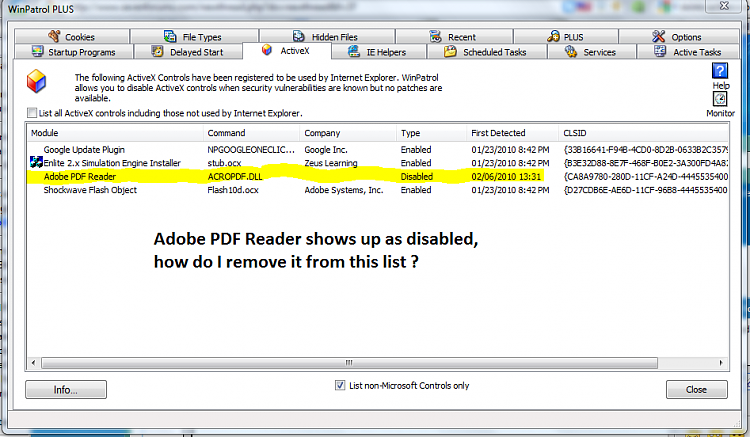
Task: Click the Close button
Action: (696, 390)
